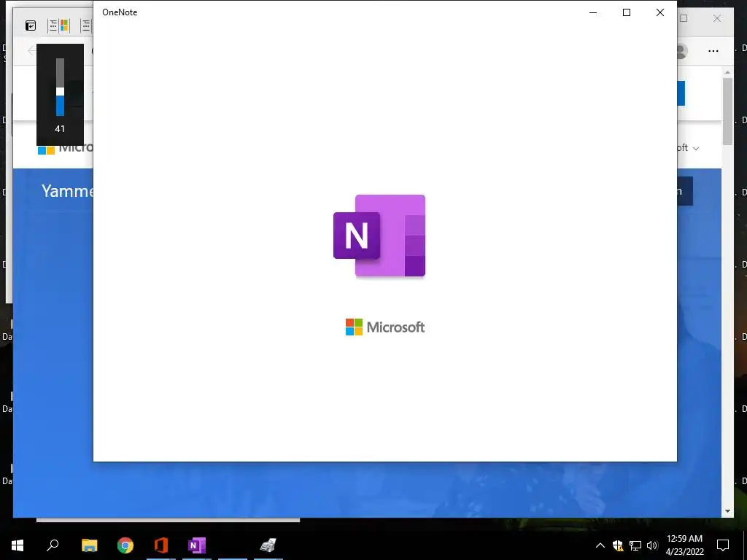The image size is (747, 560).
Task: Open the Start menu on the taskbar
Action: (x=18, y=545)
